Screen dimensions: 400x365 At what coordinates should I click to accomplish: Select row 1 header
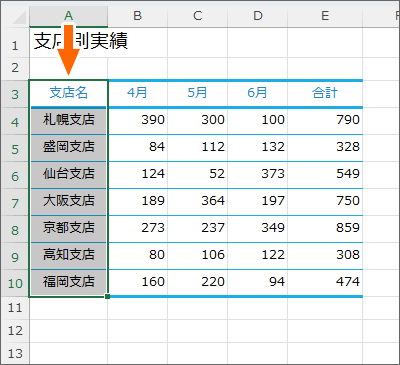pos(15,42)
